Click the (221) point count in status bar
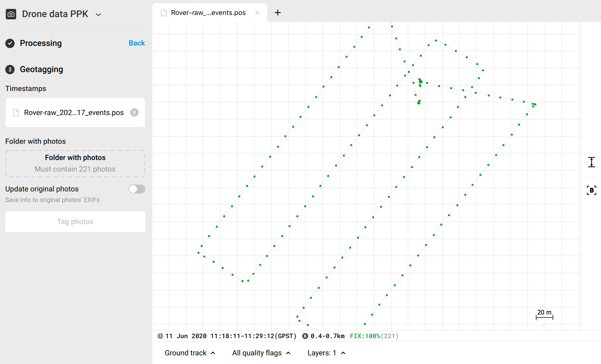This screenshot has width=601, height=364. click(389, 336)
